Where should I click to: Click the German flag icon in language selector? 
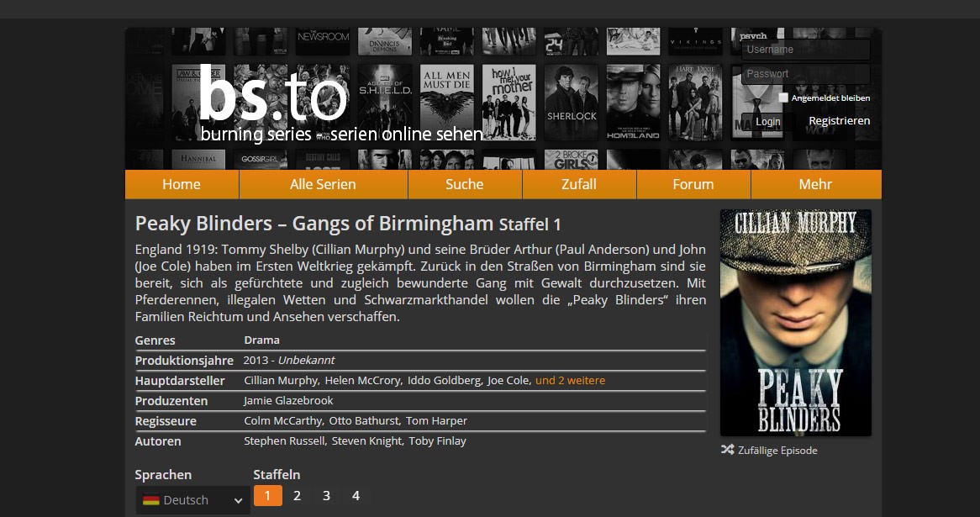(150, 500)
